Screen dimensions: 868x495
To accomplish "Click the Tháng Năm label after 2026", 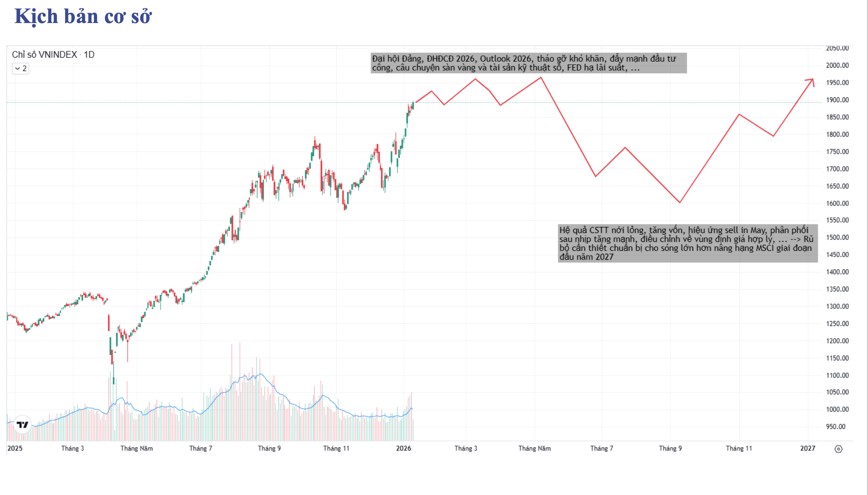I will coord(534,448).
